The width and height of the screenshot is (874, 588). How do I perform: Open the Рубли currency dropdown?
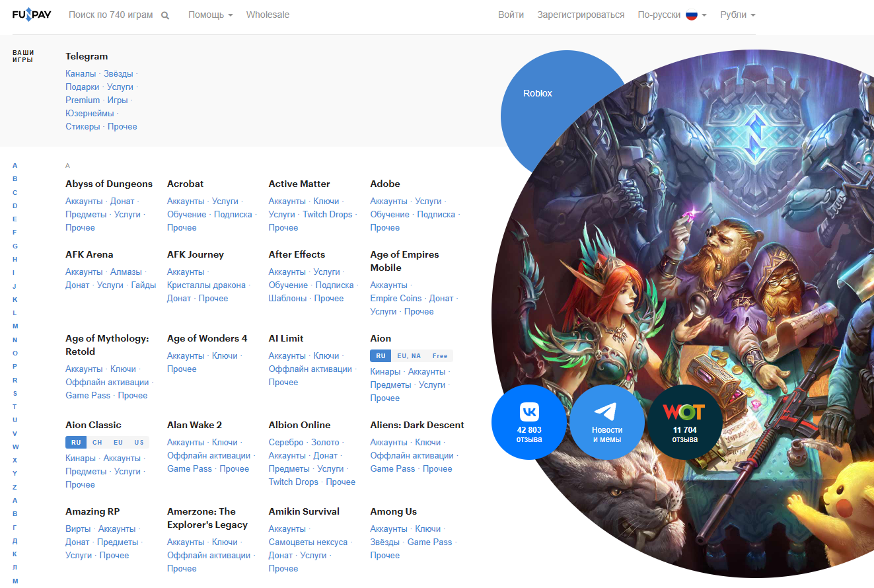(737, 15)
